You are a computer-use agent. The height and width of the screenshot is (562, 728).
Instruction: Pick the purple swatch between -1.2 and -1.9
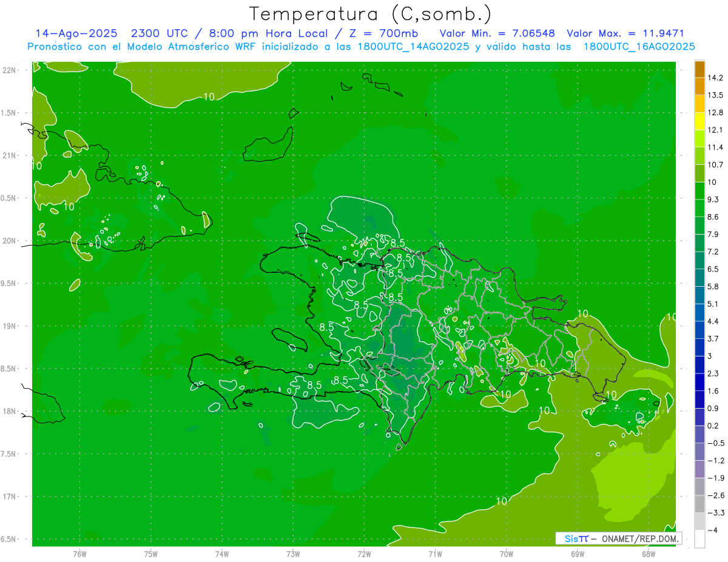tap(700, 469)
